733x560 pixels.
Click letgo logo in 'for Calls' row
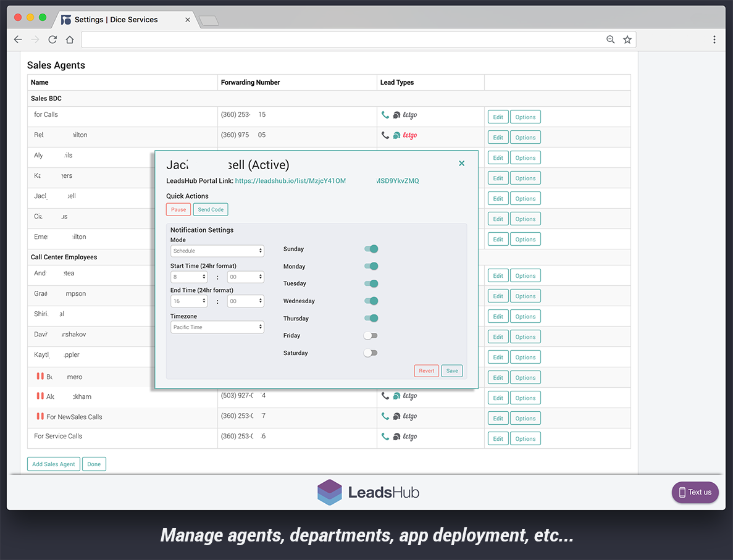(x=410, y=115)
